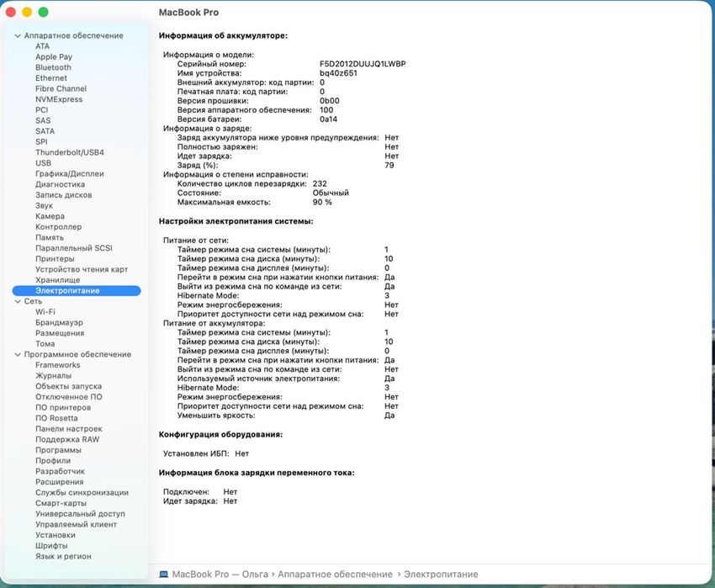Open Запись дисков entry
This screenshot has height=588, width=715.
click(x=64, y=195)
